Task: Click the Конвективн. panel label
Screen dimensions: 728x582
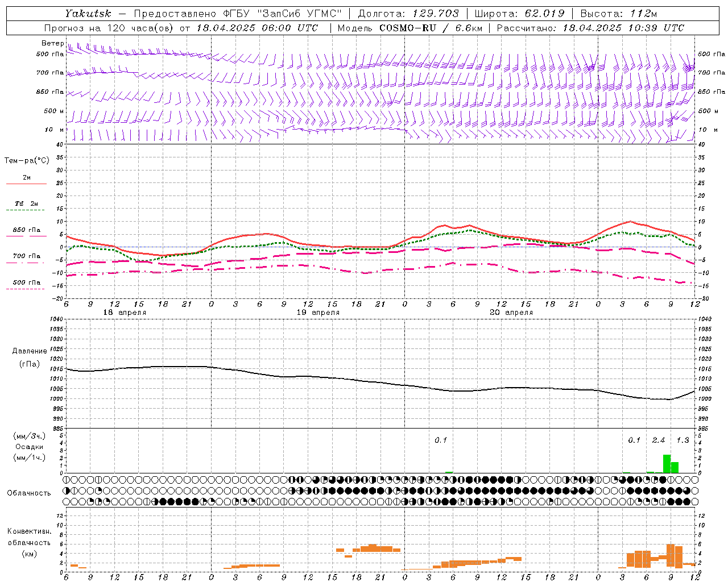Action: tap(30, 531)
